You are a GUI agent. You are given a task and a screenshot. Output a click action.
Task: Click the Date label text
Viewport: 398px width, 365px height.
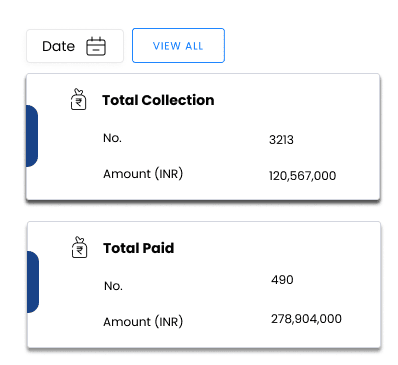coord(59,46)
